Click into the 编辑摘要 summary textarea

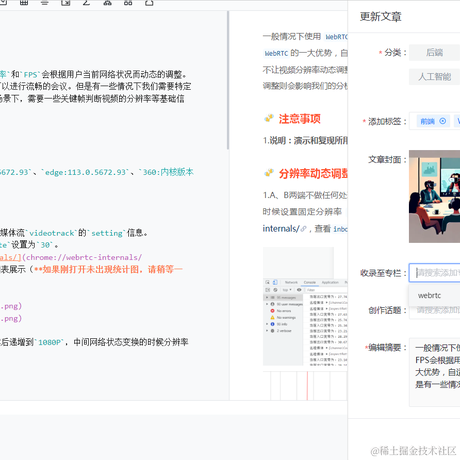pyautogui.click(x=435, y=372)
